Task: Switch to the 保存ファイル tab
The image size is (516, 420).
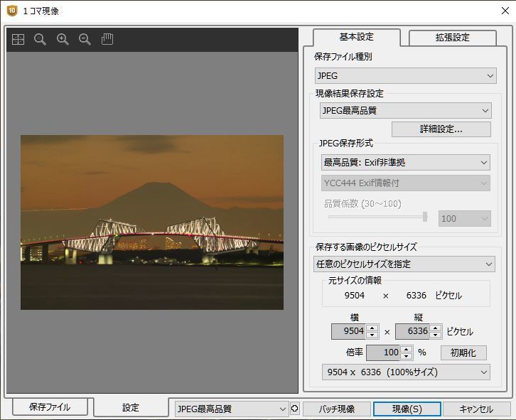Action: [x=50, y=407]
